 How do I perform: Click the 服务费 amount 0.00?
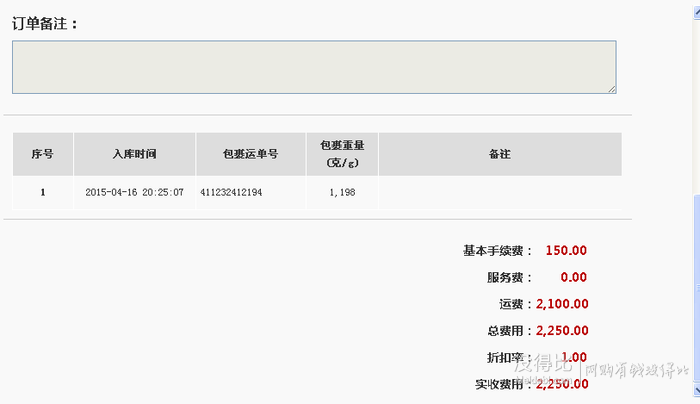click(x=574, y=277)
